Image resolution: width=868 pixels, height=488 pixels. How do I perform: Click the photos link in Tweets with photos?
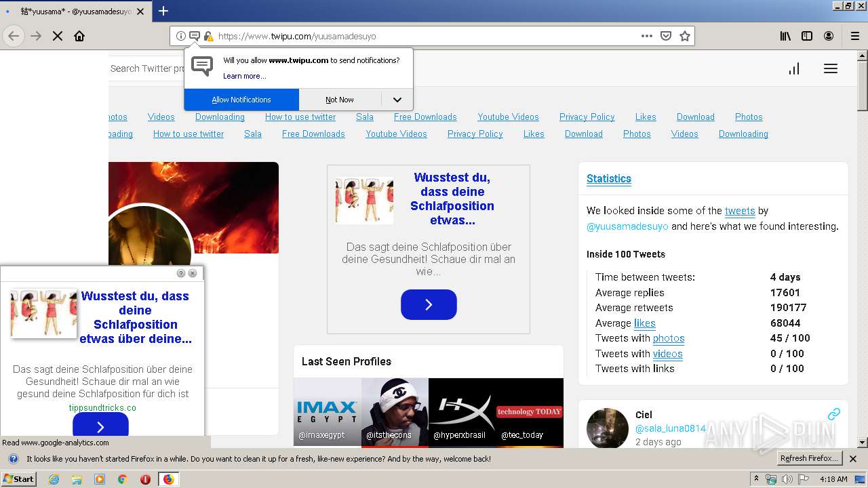tap(669, 338)
